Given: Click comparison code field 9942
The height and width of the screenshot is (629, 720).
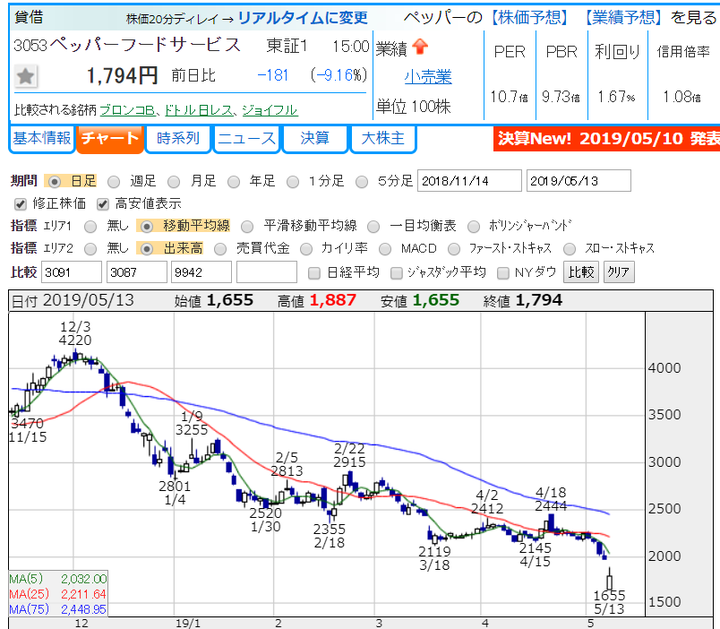Looking at the screenshot, I should [201, 272].
